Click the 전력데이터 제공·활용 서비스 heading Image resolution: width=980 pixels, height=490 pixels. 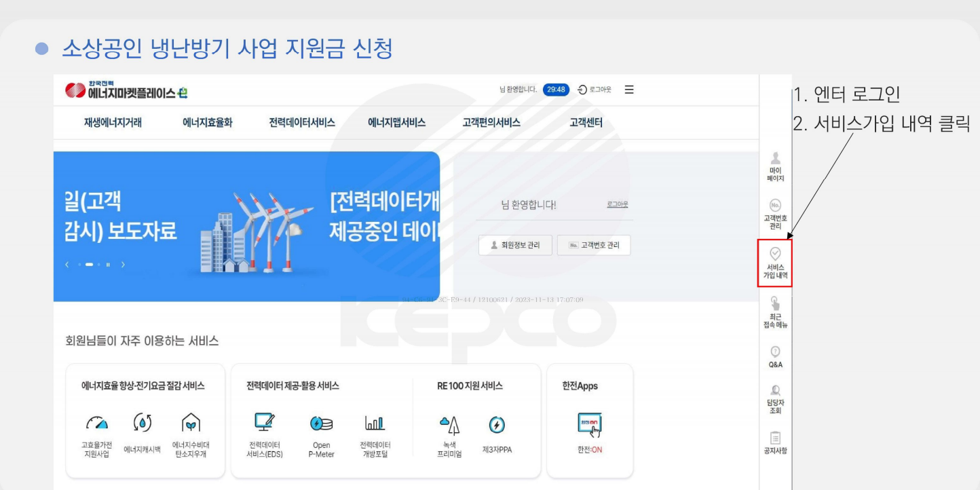coord(293,385)
